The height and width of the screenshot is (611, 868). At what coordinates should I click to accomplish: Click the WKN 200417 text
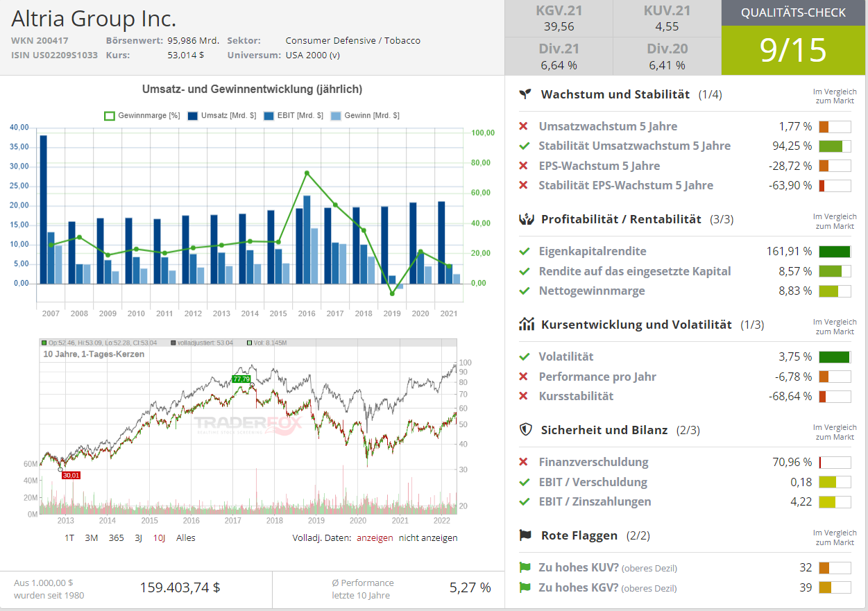[40, 40]
